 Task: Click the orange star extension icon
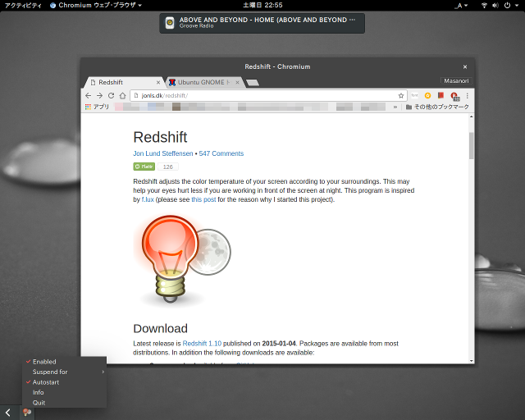pyautogui.click(x=427, y=95)
